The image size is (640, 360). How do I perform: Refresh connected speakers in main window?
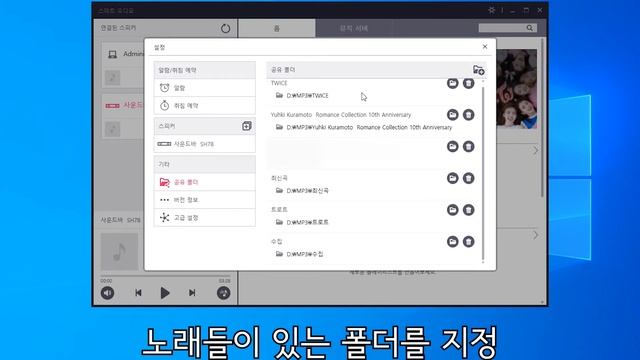[x=225, y=29]
